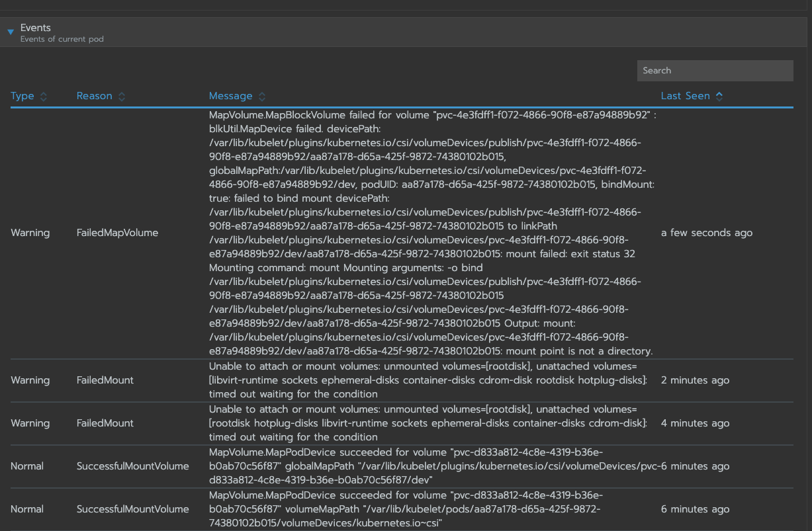Click the MapBlockVolume failed message text
Viewport: 812px width, 531px height.
click(x=432, y=233)
